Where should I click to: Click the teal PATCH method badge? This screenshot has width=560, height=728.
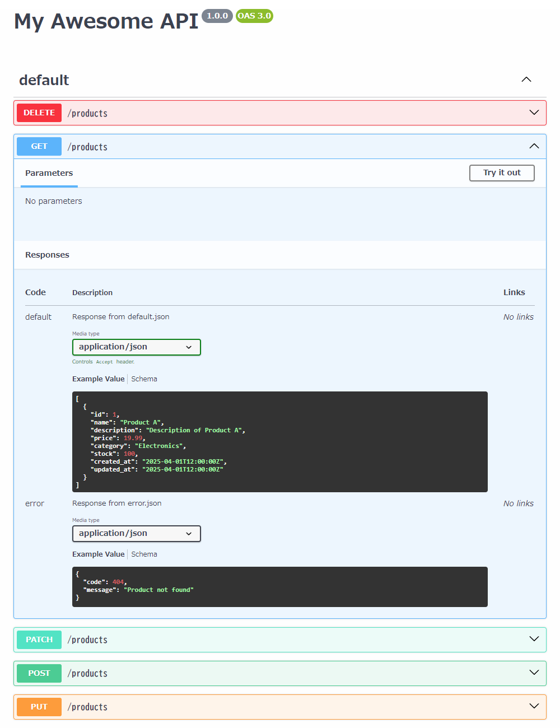(x=39, y=640)
